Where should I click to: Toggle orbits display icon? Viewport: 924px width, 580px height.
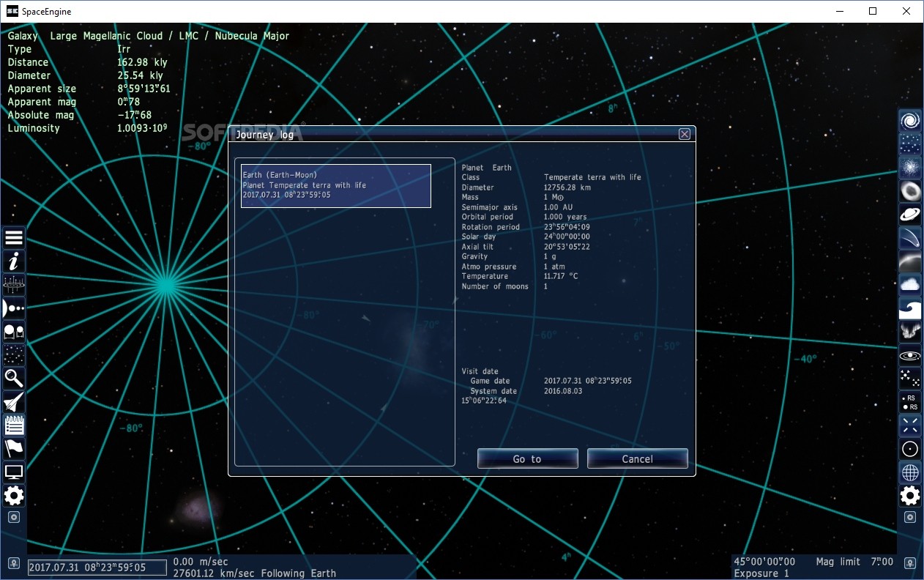click(x=910, y=355)
